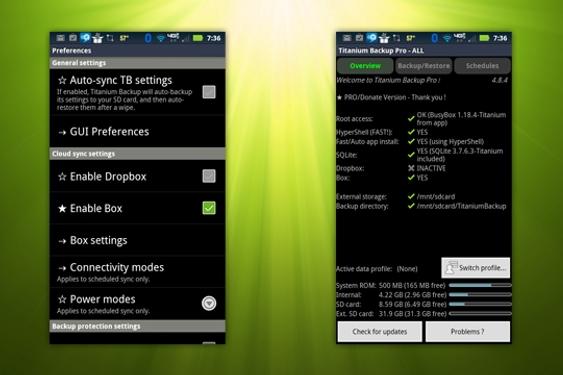The height and width of the screenshot is (375, 563).
Task: Open the GUI Preferences submenu
Action: click(x=138, y=131)
